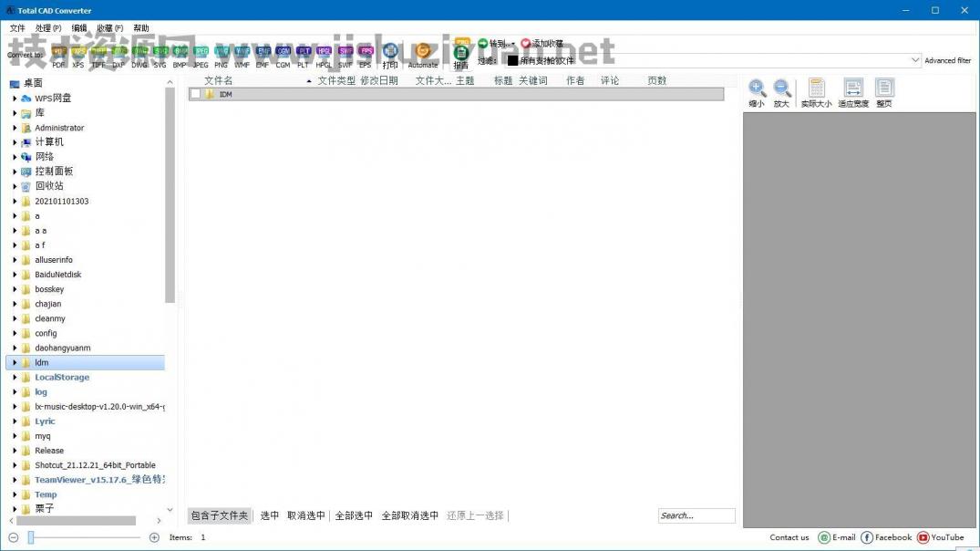Viewport: 980px width, 551px height.
Task: Open the 收藏 (F) menu
Action: point(110,28)
